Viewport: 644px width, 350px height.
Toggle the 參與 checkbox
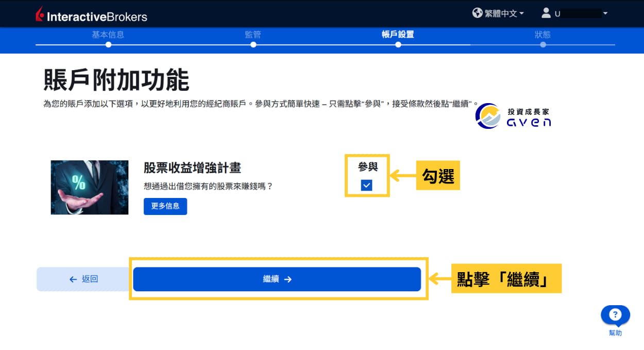click(366, 185)
